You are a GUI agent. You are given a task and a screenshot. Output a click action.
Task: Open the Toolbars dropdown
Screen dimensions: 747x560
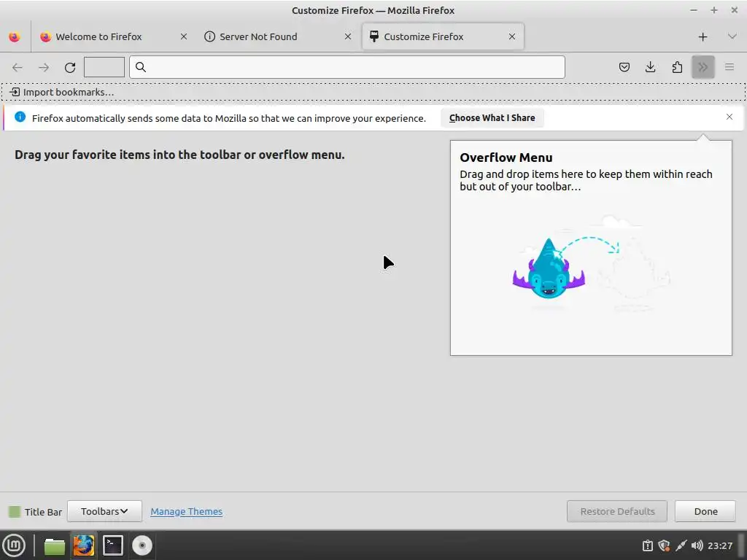pyautogui.click(x=104, y=511)
